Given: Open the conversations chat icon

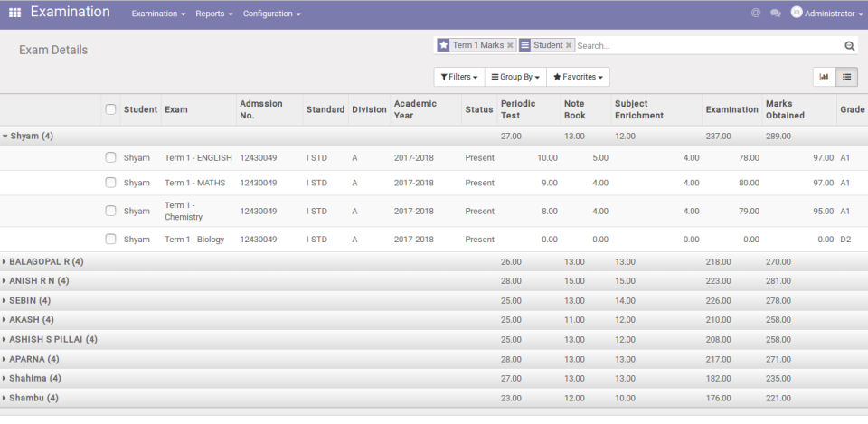Looking at the screenshot, I should click(775, 14).
